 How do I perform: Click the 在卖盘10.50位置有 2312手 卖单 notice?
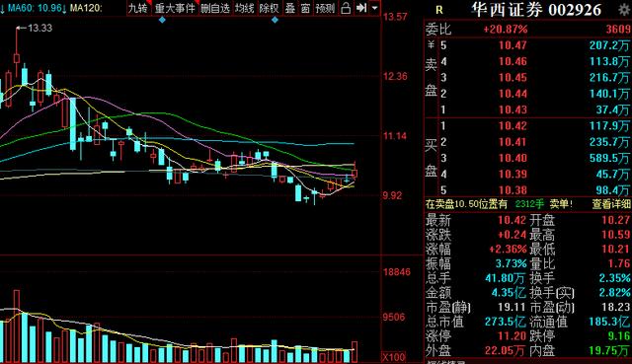coord(499,204)
